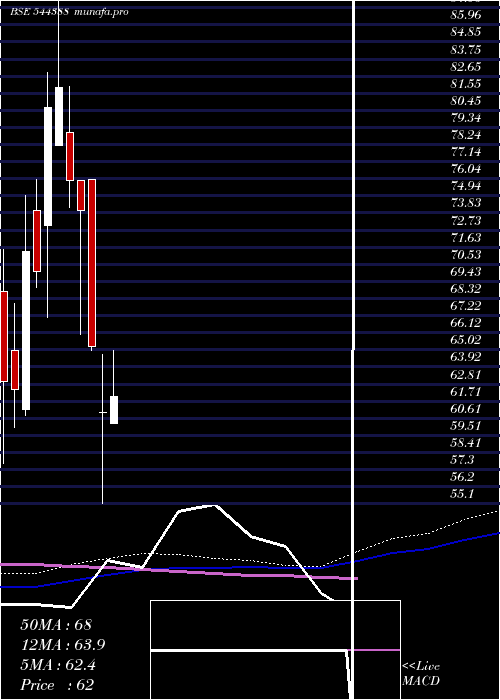The width and height of the screenshot is (500, 700).
Task: Select the 61.71 price axis label
Action: coord(466,392)
